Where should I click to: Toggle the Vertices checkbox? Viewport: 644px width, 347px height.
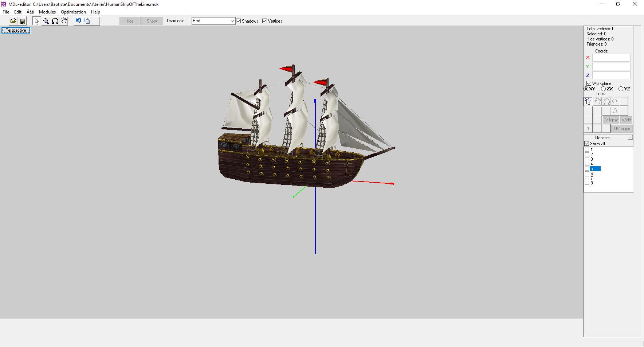click(x=264, y=21)
